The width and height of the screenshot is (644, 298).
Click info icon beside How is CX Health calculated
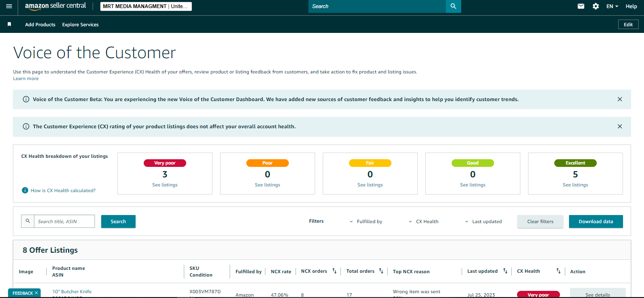[x=25, y=190]
